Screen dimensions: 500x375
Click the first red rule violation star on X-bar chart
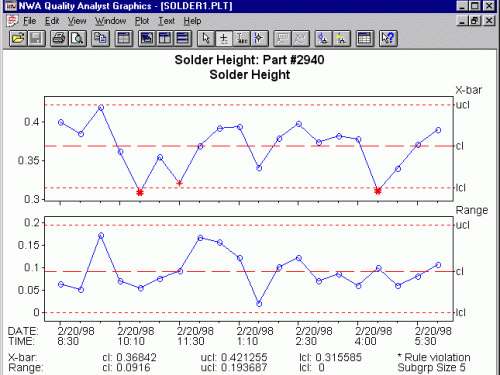(x=140, y=193)
